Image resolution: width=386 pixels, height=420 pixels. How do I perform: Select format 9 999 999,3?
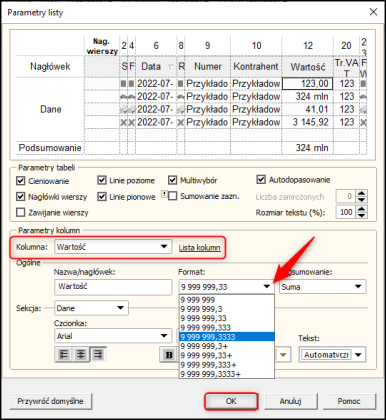pyautogui.click(x=227, y=309)
